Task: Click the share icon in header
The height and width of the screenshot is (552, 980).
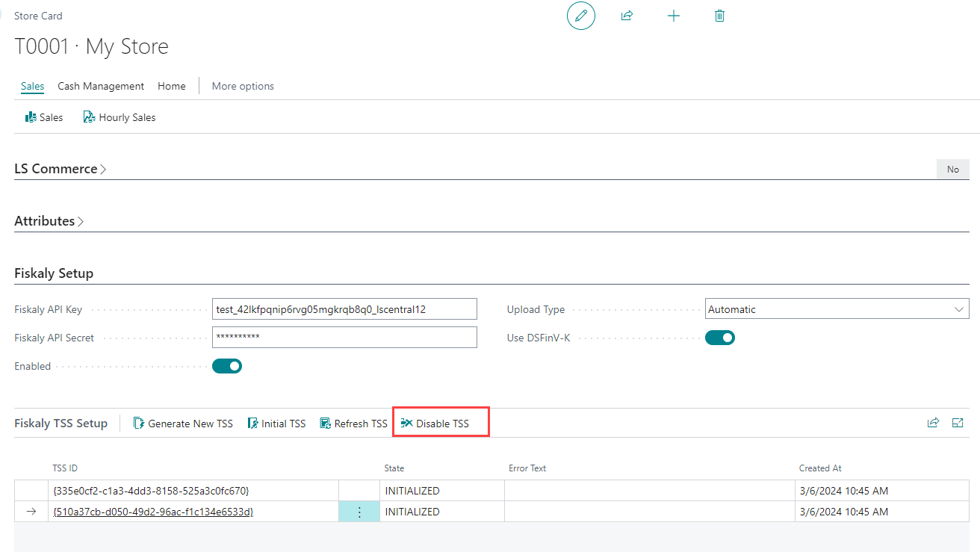Action: pyautogui.click(x=627, y=16)
